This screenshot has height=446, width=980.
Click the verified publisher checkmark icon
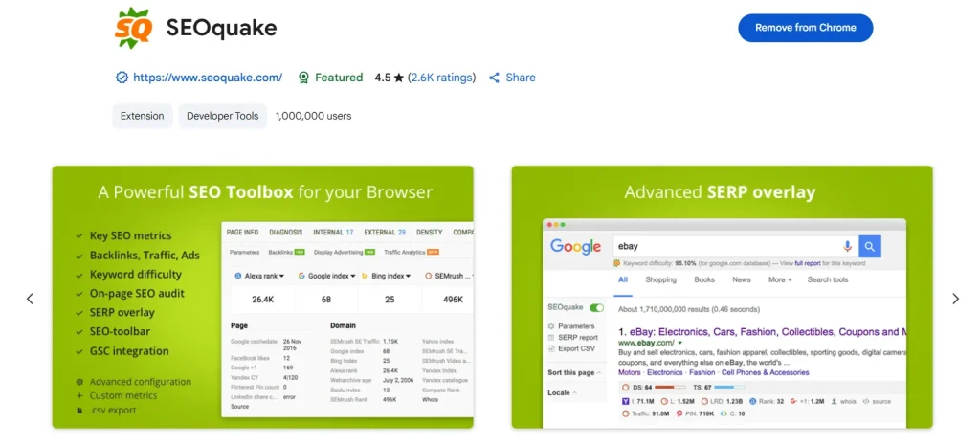(122, 78)
